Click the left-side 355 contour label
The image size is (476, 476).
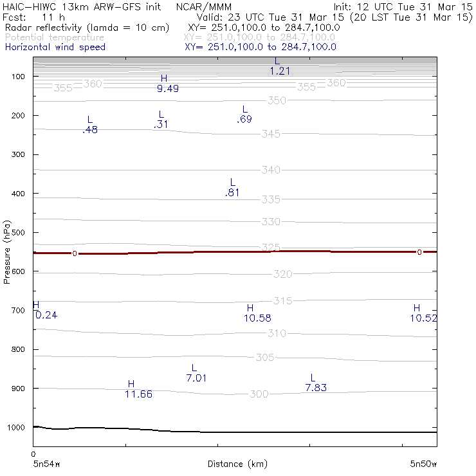(63, 88)
